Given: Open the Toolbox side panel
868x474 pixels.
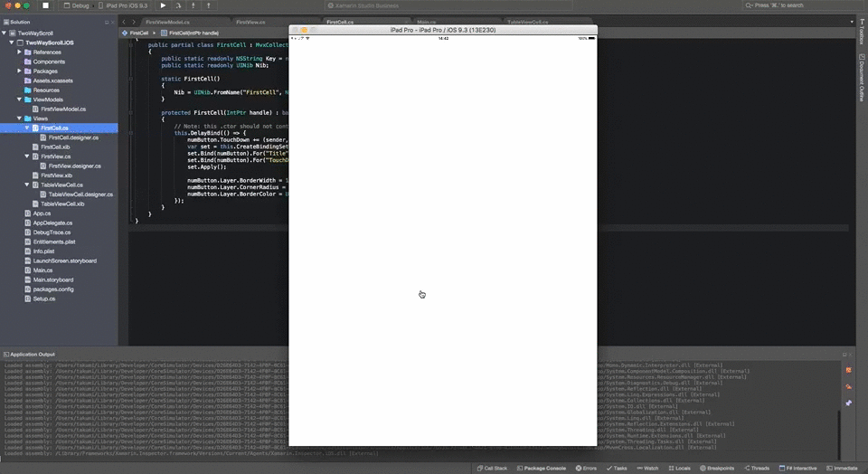Looking at the screenshot, I should (x=862, y=32).
